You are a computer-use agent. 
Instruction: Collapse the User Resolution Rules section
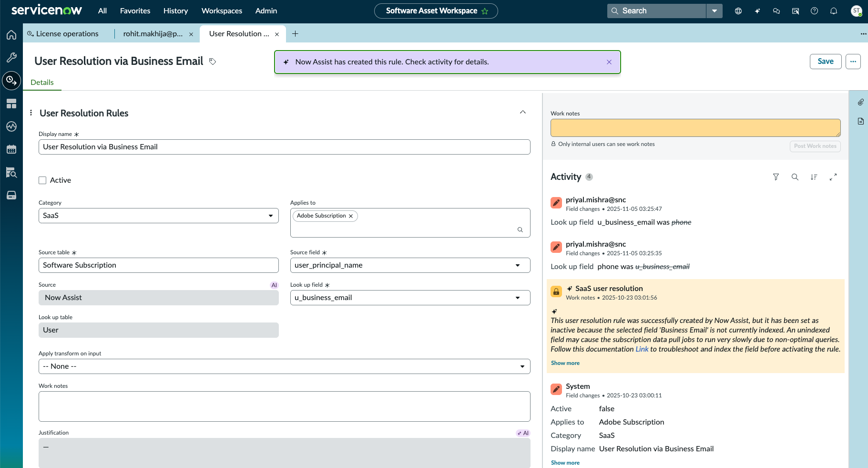[x=523, y=112]
